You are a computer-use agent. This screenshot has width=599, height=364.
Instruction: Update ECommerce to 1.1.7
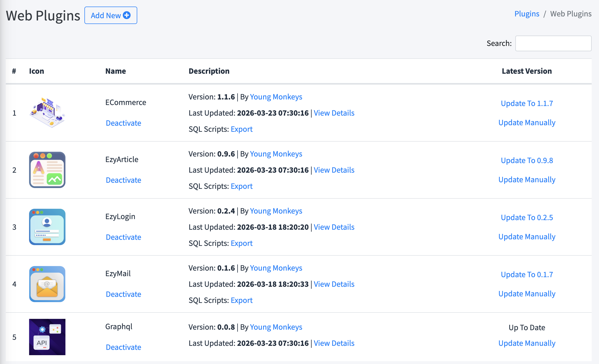coord(527,103)
